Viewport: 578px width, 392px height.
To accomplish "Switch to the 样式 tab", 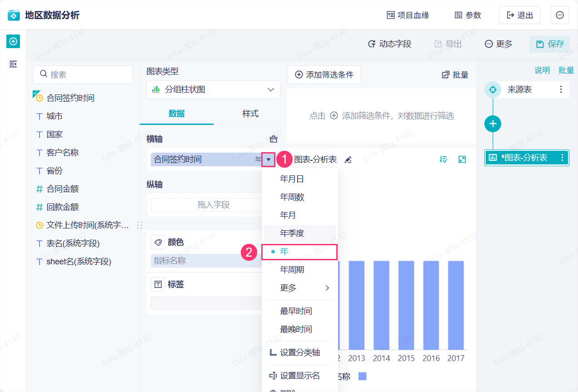I will (x=250, y=114).
